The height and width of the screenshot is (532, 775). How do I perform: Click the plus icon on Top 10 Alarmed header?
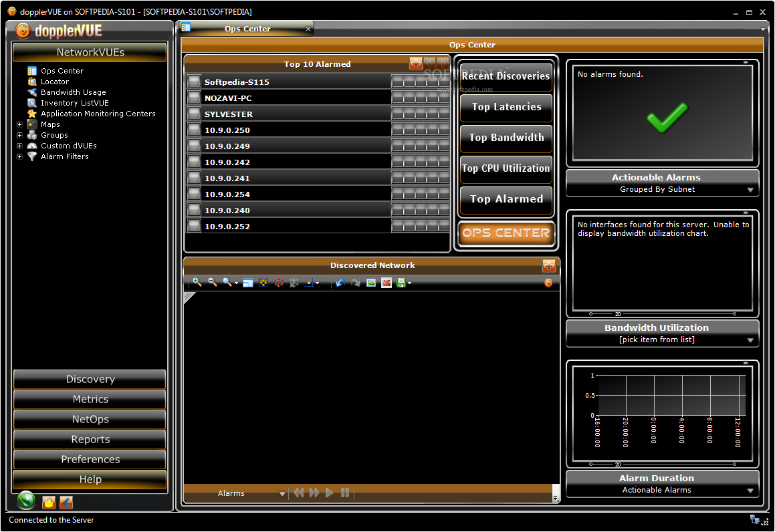[x=416, y=63]
